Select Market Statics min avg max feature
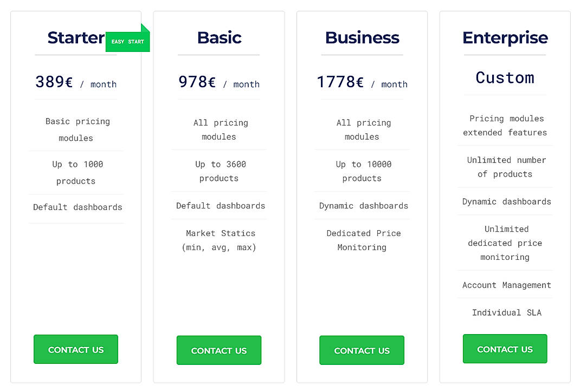 coord(219,240)
